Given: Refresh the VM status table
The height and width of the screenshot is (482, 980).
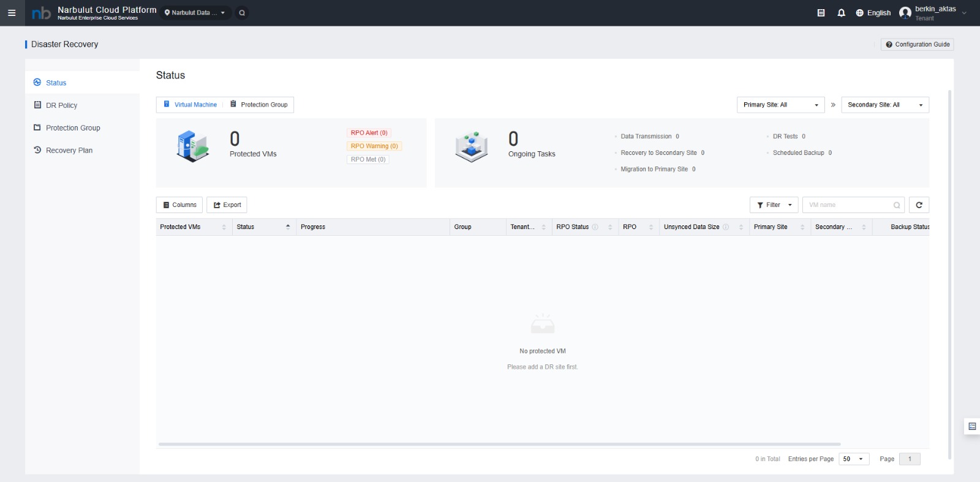Looking at the screenshot, I should pos(919,205).
